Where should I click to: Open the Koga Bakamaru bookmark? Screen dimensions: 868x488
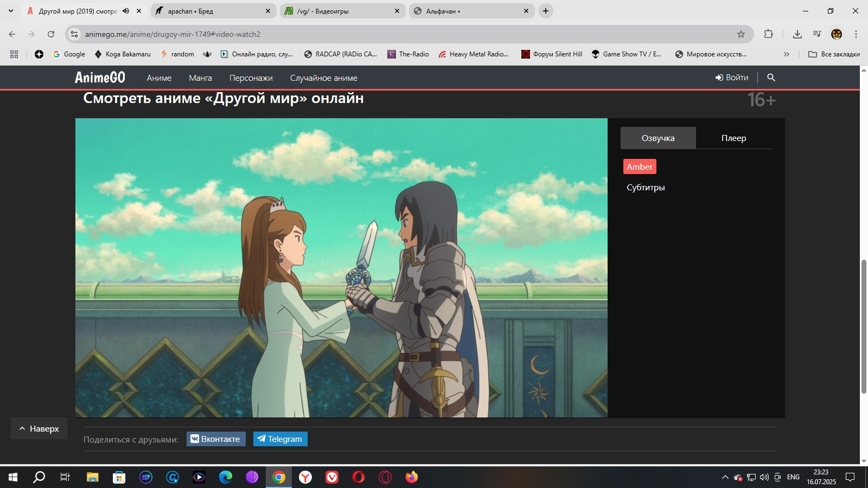(123, 54)
